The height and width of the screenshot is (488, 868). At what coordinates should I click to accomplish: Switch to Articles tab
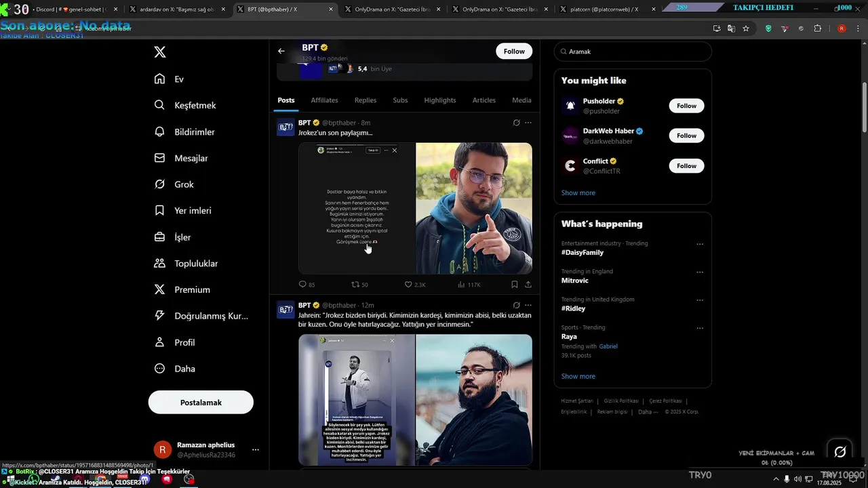pos(484,100)
